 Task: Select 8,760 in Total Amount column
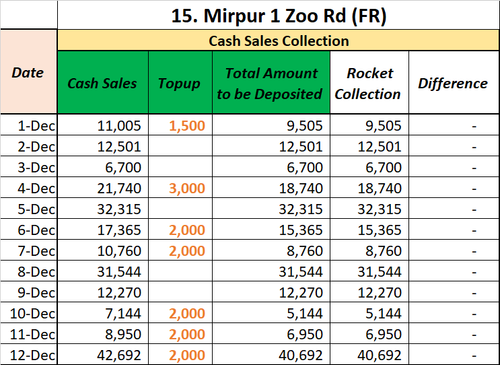[271, 250]
